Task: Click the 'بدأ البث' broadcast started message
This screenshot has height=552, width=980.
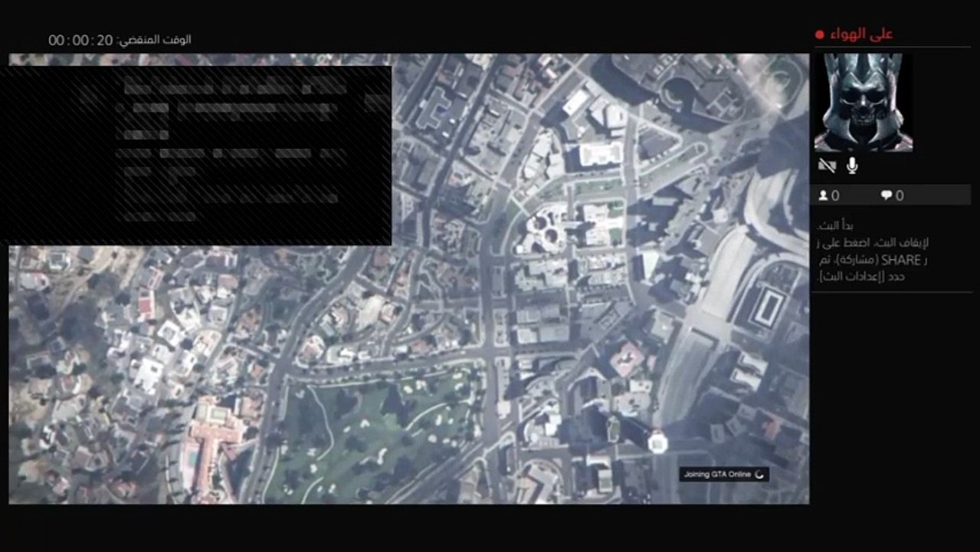Action: [x=835, y=226]
